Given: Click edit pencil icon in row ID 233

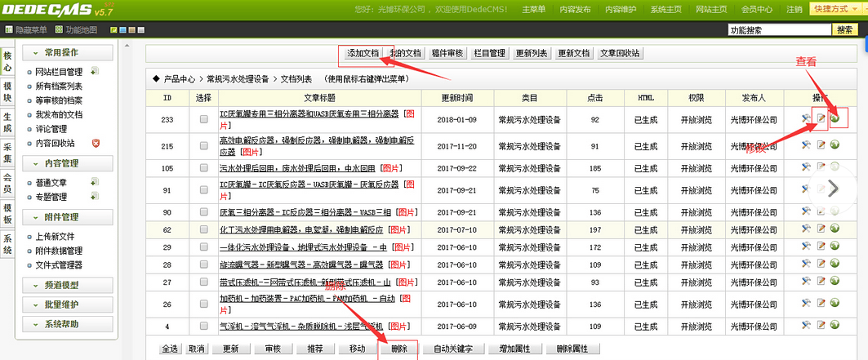Looking at the screenshot, I should point(821,118).
